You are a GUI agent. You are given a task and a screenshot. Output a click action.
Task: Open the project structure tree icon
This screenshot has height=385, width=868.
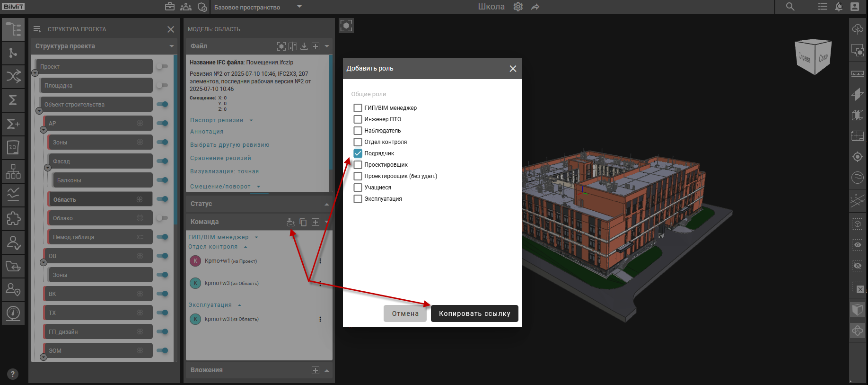(13, 29)
